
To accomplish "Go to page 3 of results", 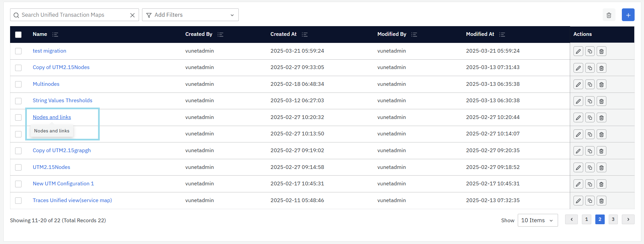I will 613,219.
